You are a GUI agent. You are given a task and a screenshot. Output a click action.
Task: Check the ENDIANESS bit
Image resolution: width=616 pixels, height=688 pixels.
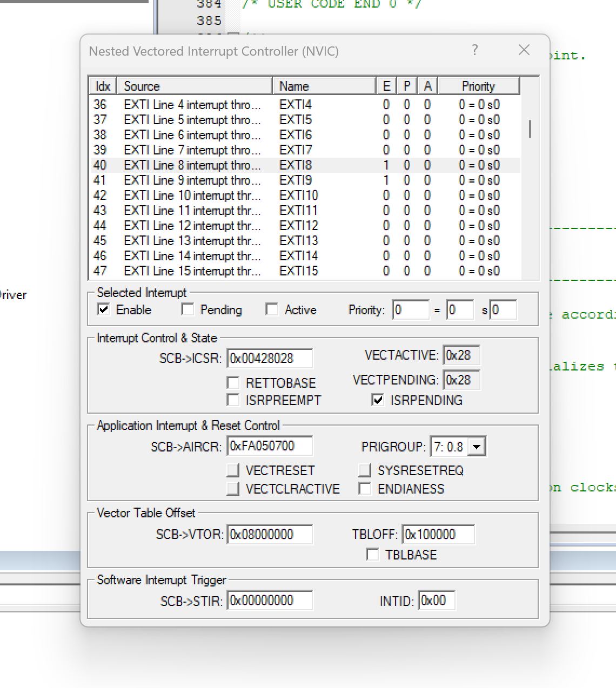pos(365,488)
